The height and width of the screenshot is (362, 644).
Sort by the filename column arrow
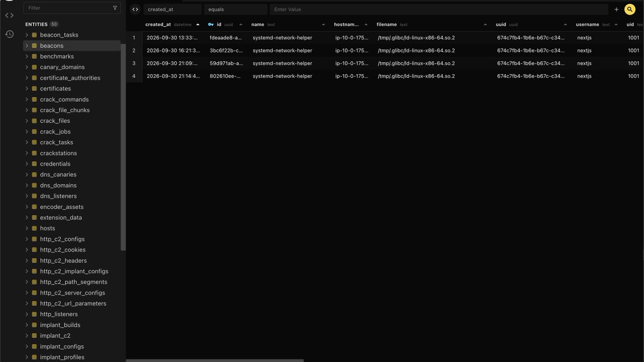(x=485, y=24)
